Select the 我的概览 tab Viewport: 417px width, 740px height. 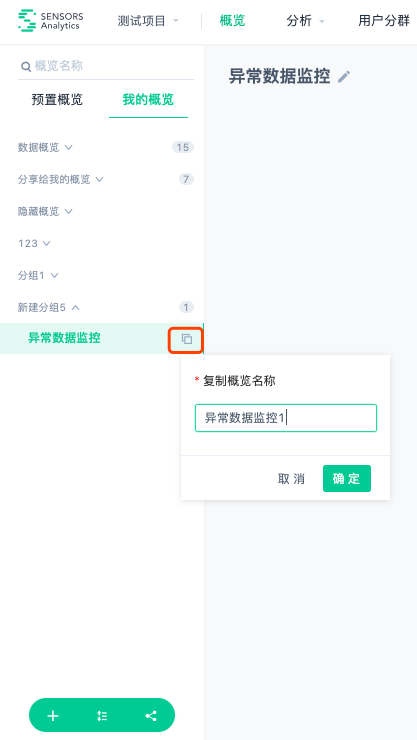(x=148, y=100)
